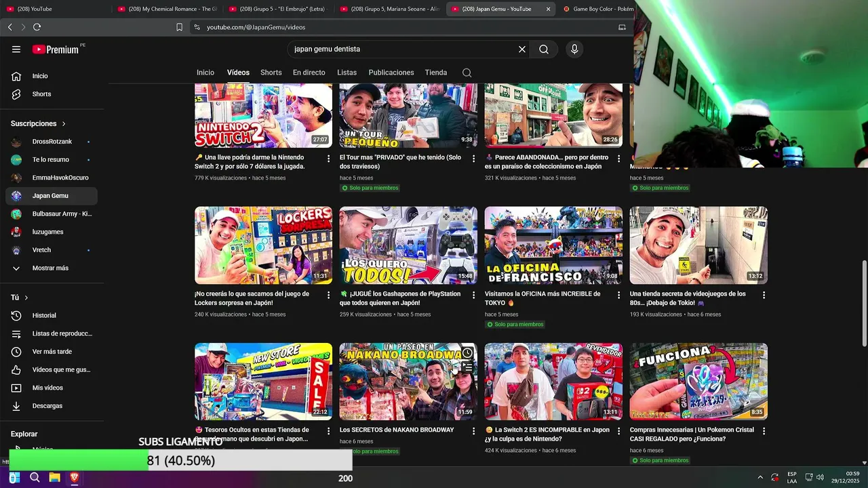The image size is (868, 488).
Task: Switch to My Chemical Romance browser tab
Action: 167,9
